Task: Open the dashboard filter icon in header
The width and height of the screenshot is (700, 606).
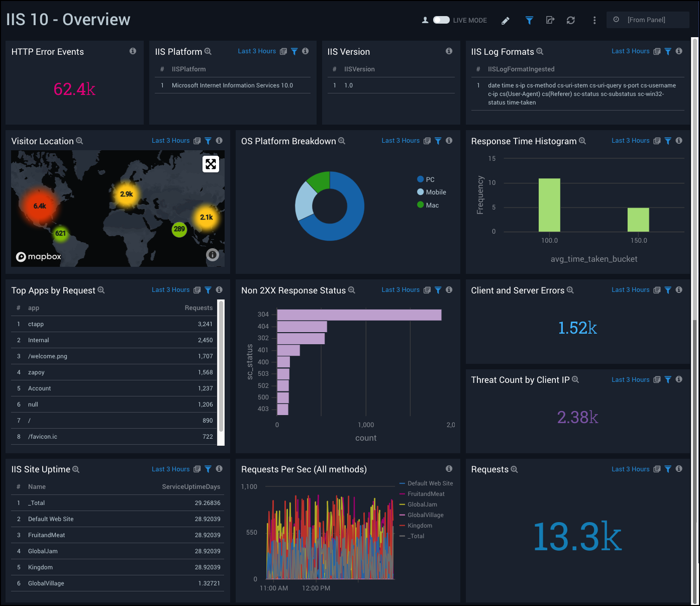Action: pos(529,20)
